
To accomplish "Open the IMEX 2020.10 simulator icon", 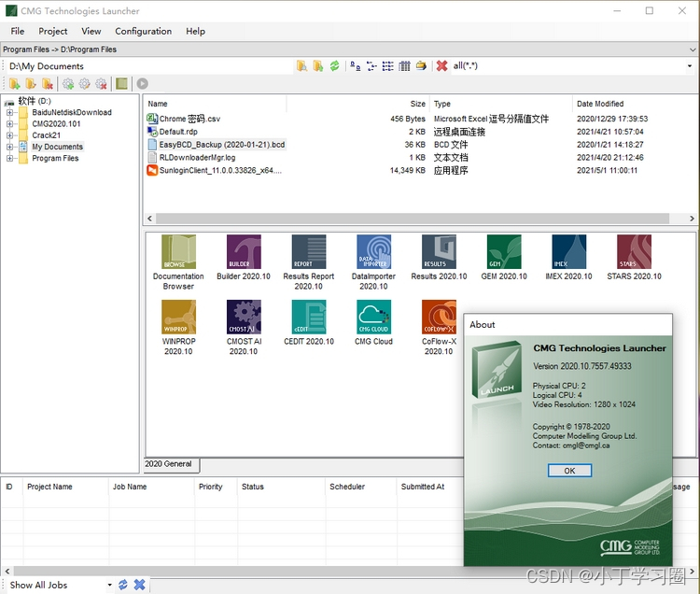I will point(569,252).
